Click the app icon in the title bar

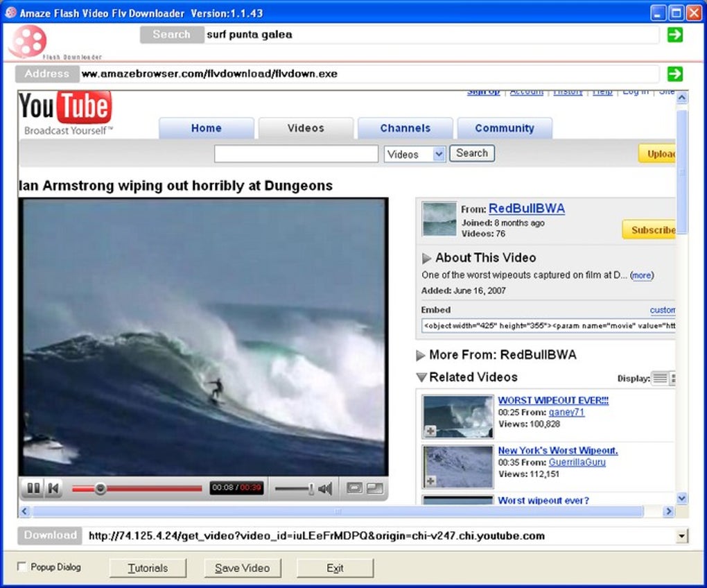[x=10, y=12]
